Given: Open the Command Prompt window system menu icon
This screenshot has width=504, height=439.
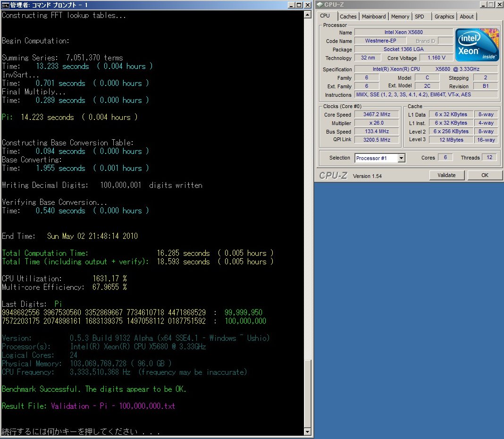Looking at the screenshot, I should 5,5.
